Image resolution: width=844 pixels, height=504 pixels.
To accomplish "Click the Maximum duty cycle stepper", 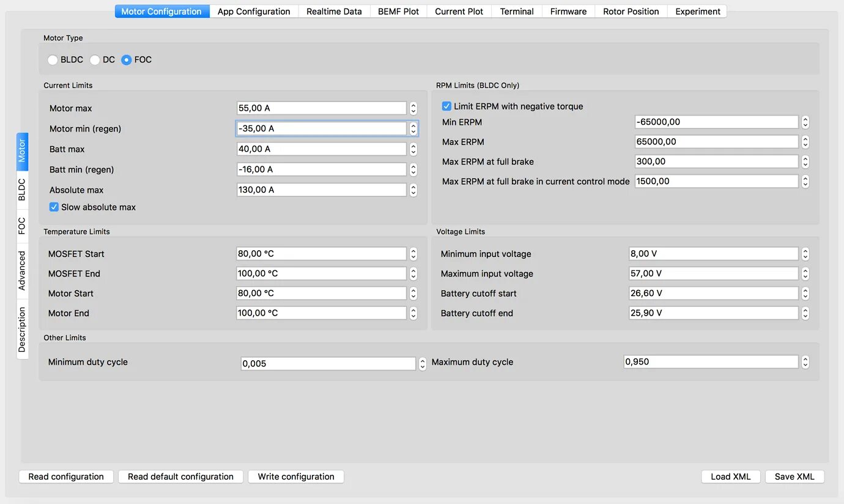I will tap(805, 362).
